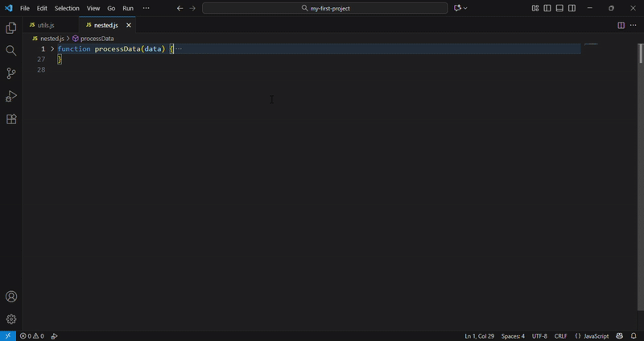Open the Run and Debug view
The height and width of the screenshot is (341, 644).
coord(11,96)
